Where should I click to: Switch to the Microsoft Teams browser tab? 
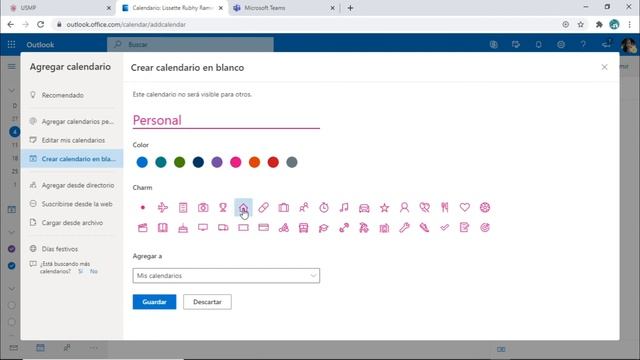click(284, 8)
